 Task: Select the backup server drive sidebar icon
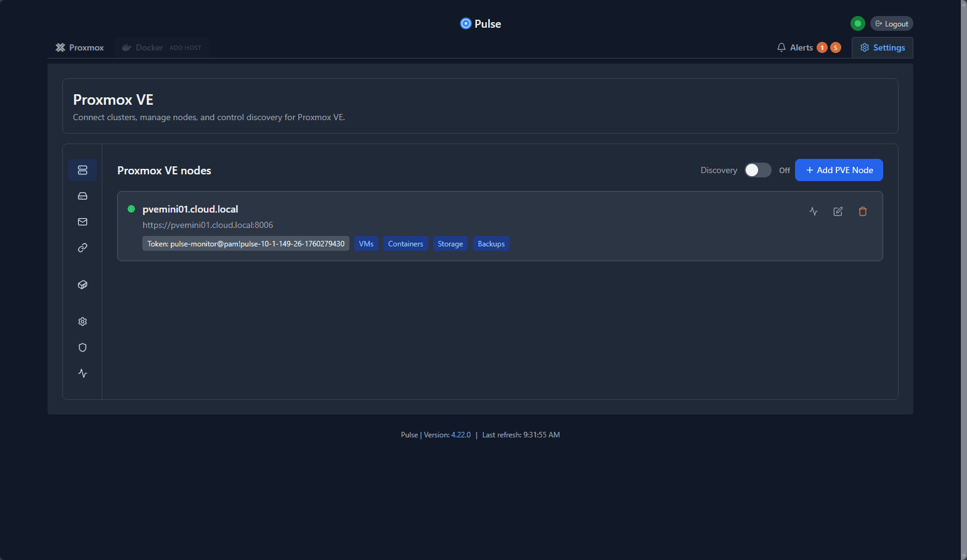(83, 196)
